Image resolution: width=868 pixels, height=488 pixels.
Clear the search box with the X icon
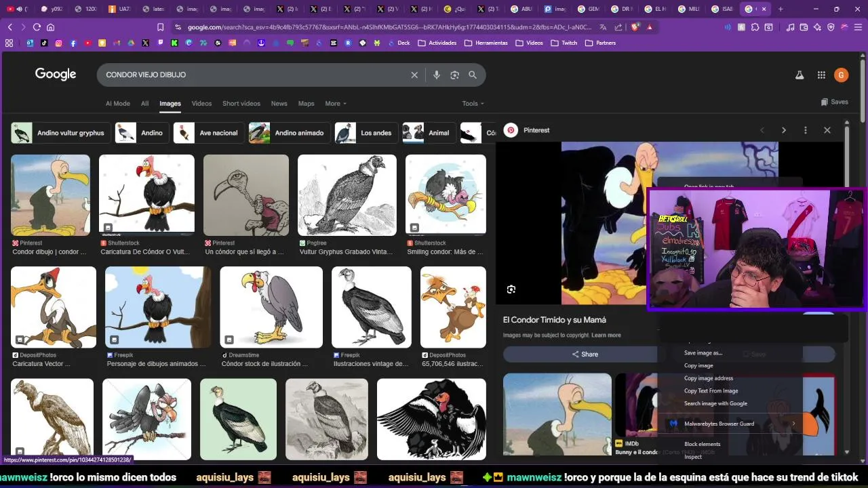pyautogui.click(x=414, y=75)
